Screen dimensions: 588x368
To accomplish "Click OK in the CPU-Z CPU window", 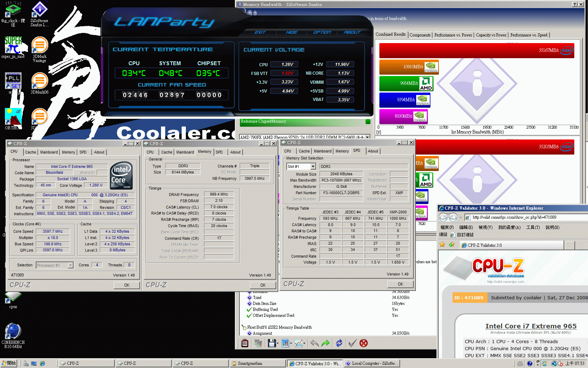I will (x=127, y=285).
